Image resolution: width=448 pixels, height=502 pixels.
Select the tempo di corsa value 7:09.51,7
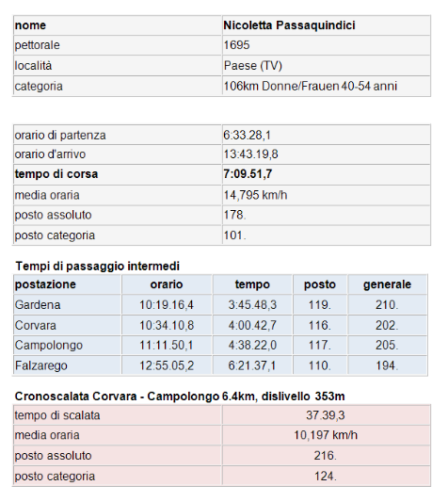pyautogui.click(x=248, y=174)
